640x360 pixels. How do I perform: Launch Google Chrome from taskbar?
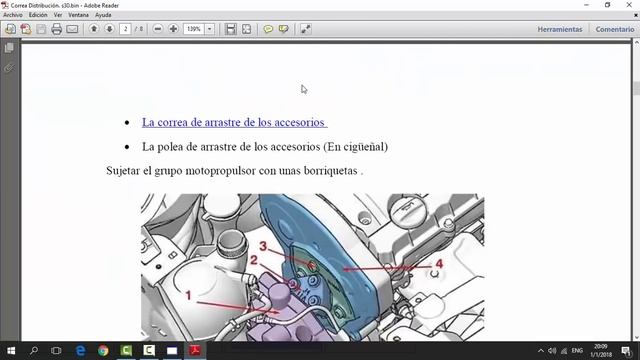point(103,351)
